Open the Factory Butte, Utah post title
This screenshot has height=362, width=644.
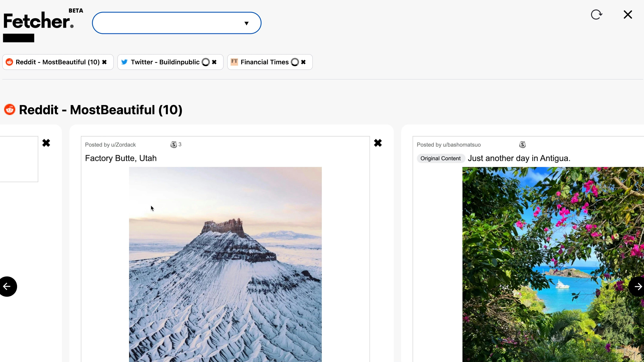(121, 158)
